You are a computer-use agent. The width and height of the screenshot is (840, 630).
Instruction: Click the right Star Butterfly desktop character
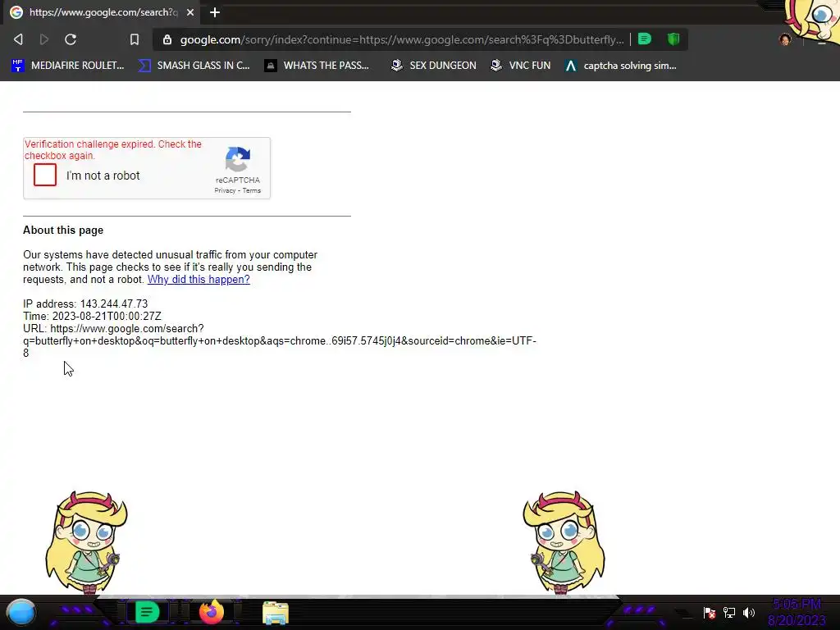pos(564,542)
